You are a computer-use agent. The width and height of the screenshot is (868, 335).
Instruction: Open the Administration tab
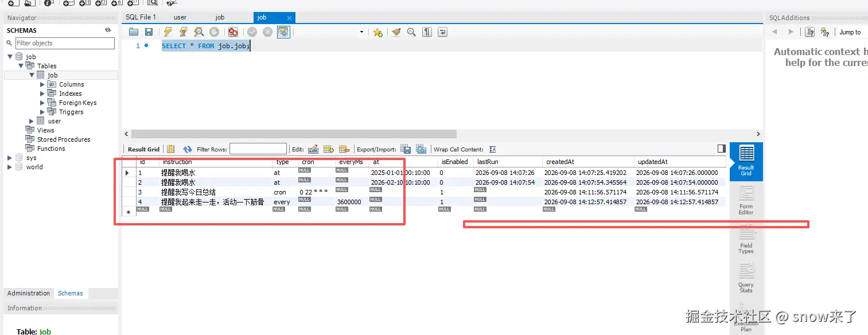[29, 293]
